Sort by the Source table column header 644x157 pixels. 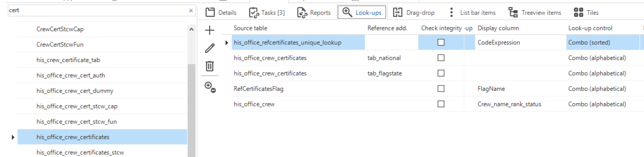point(250,28)
